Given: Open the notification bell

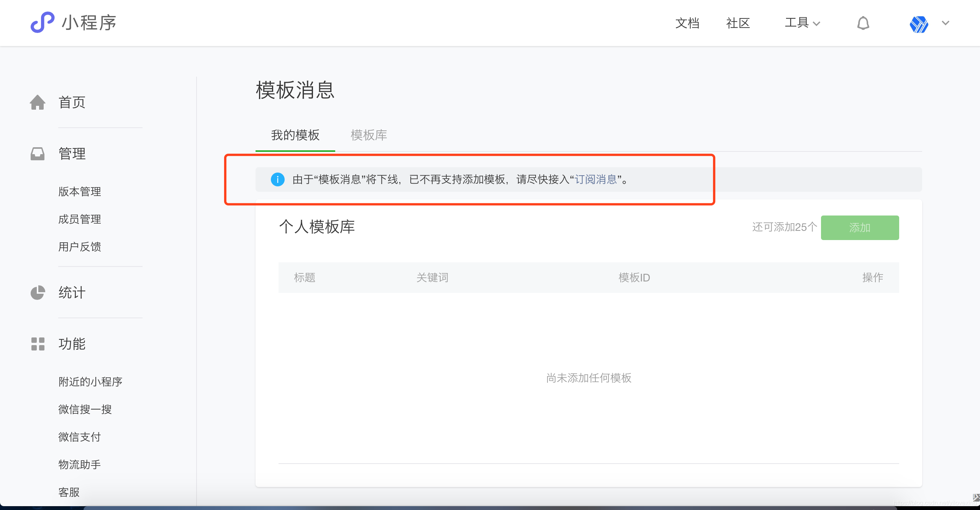Looking at the screenshot, I should tap(863, 23).
